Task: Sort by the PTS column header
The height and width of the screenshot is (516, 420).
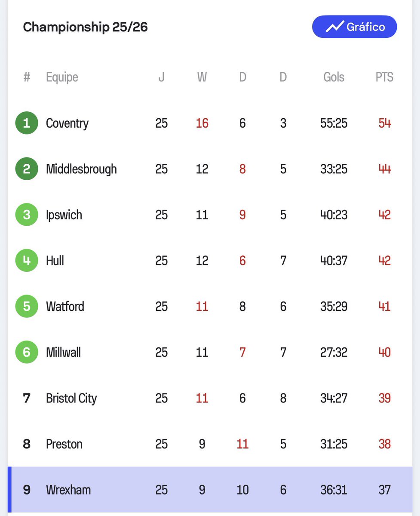Action: click(x=384, y=77)
